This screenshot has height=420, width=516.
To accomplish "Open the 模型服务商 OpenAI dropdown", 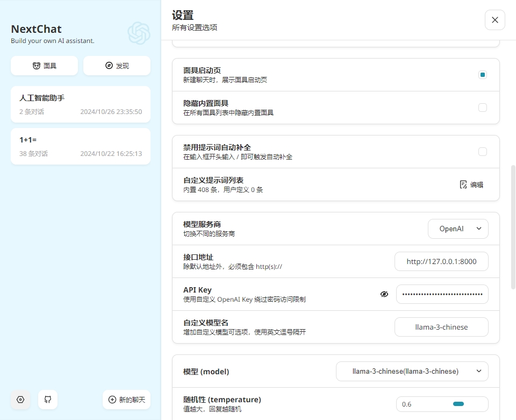I will tap(458, 229).
